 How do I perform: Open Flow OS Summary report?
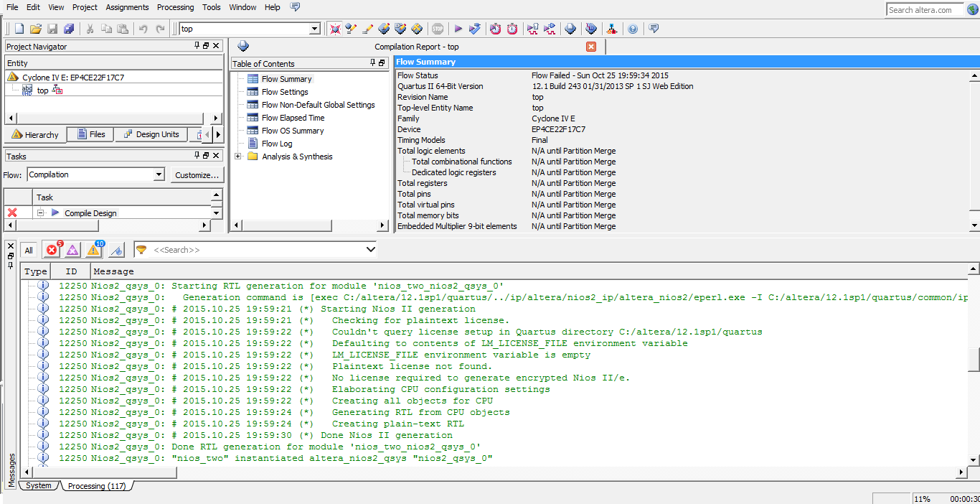click(292, 131)
